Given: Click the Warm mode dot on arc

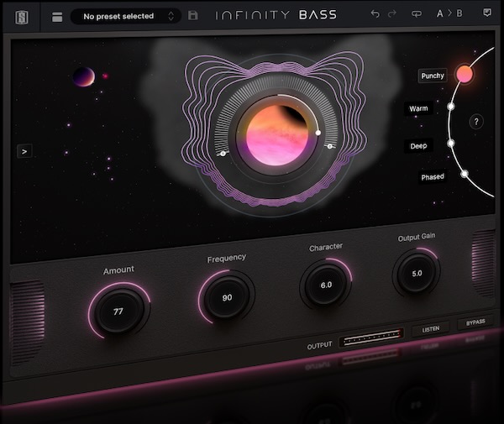Looking at the screenshot, I should point(451,106).
